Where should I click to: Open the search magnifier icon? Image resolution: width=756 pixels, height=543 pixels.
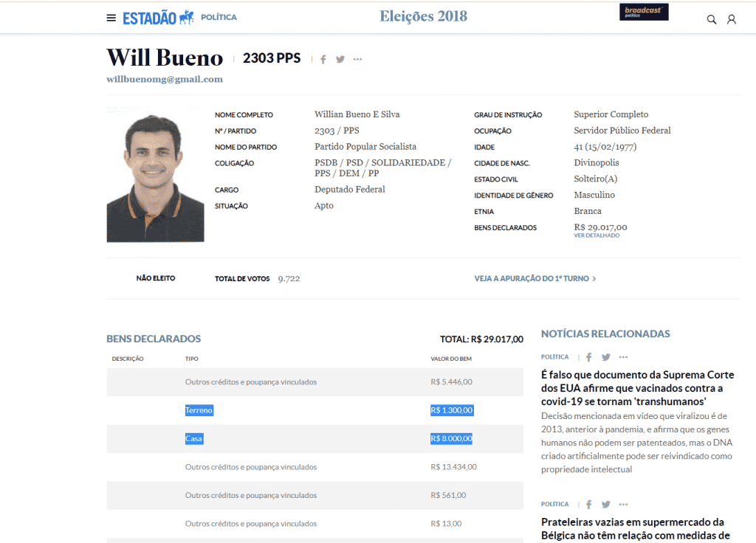(x=711, y=19)
